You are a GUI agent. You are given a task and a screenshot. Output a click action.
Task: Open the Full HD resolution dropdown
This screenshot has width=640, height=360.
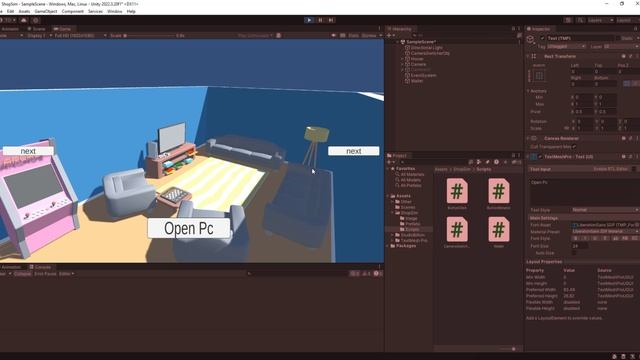point(80,36)
